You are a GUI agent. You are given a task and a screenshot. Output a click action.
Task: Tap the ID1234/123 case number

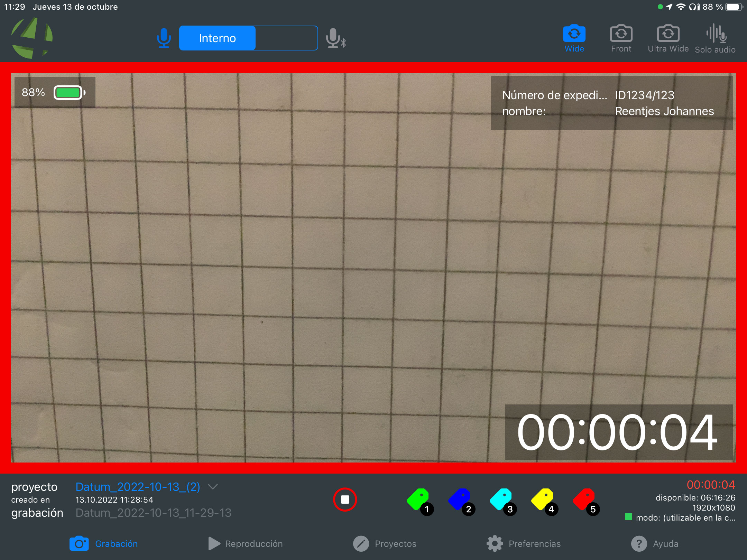click(645, 95)
